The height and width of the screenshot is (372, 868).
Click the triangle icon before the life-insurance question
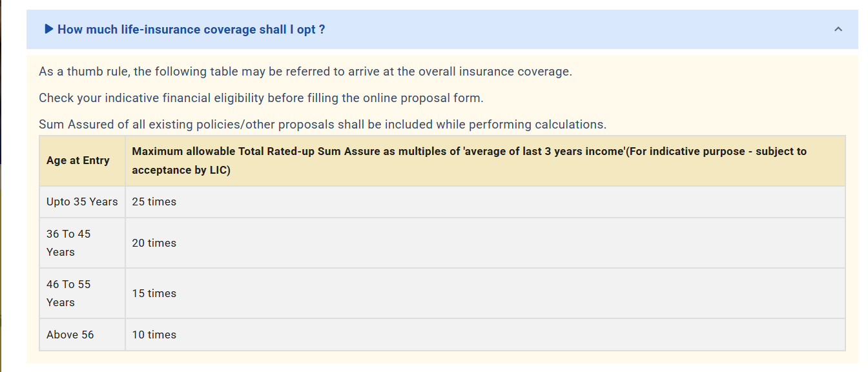49,29
